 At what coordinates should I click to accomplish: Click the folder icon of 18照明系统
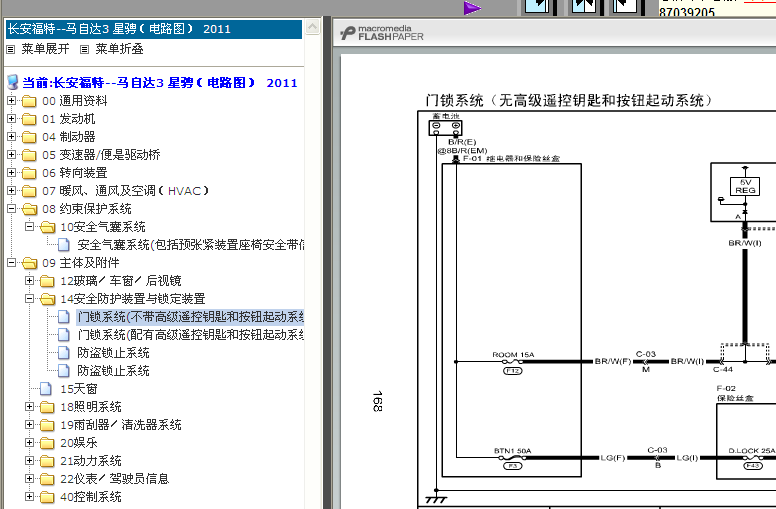click(47, 407)
